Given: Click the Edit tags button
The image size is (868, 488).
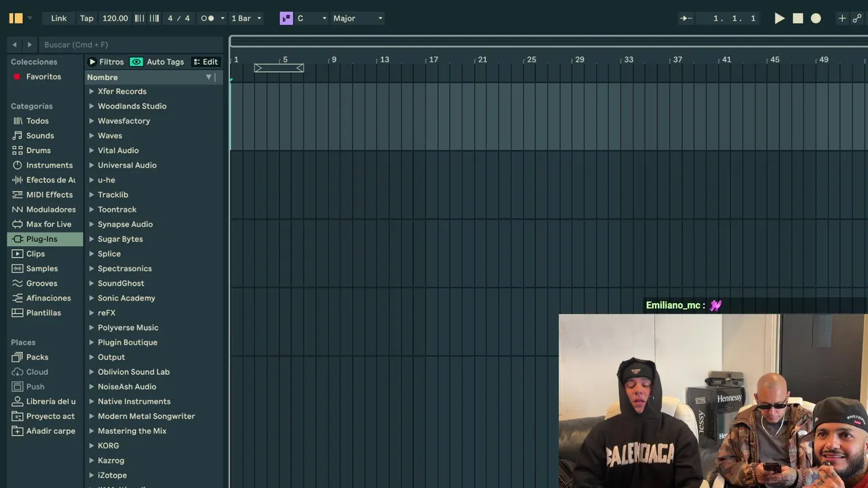Looking at the screenshot, I should [205, 62].
